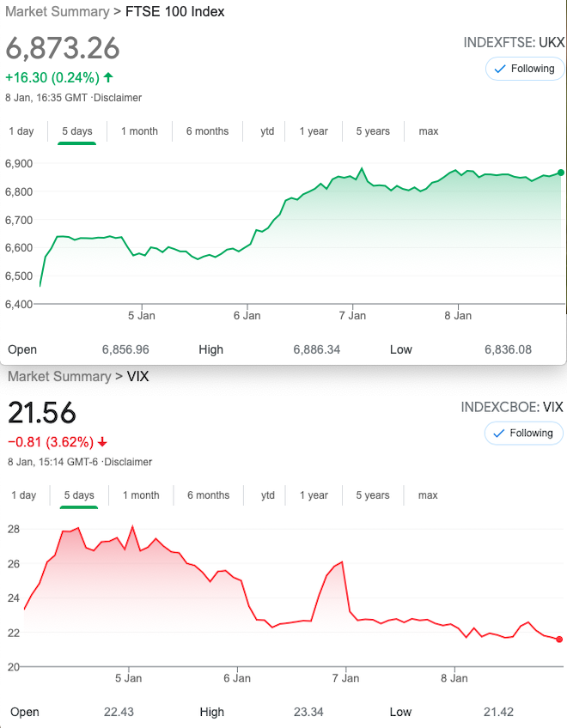The width and height of the screenshot is (567, 728).
Task: Click the 'INDEXCBOE: VIX' ticker label
Action: pos(512,407)
